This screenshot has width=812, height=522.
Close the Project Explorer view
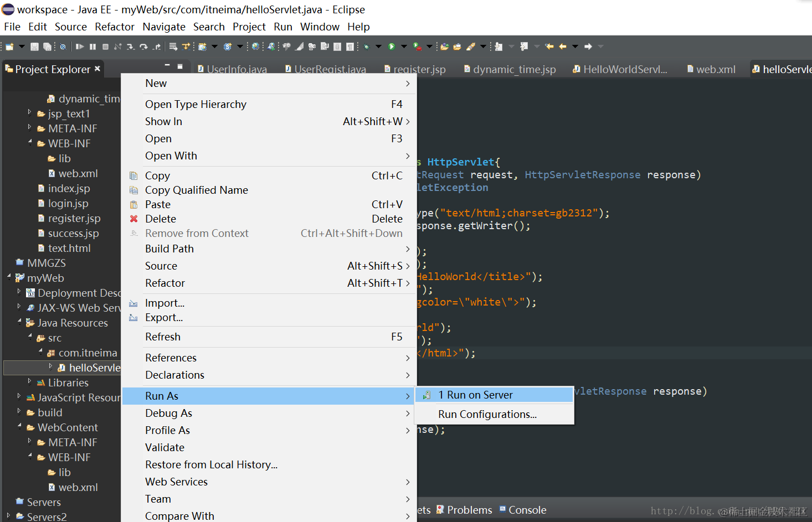pyautogui.click(x=97, y=69)
